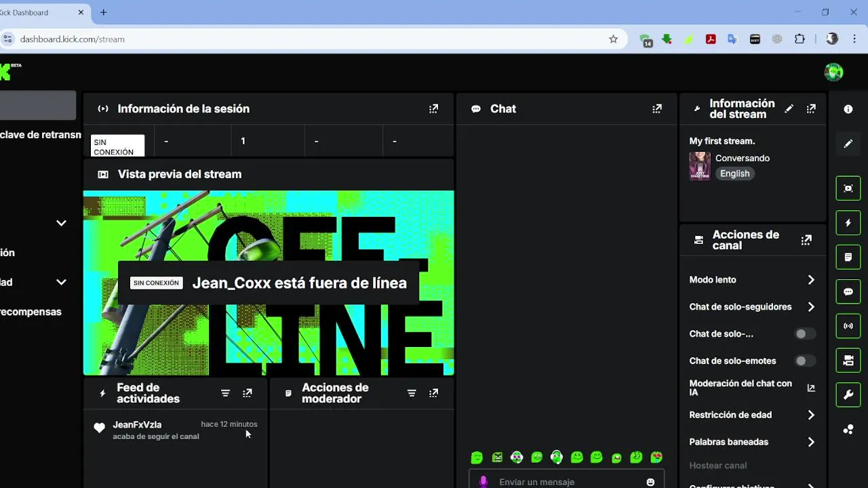Image resolution: width=868 pixels, height=488 pixels.
Task: Click the Just Chatting category thumbnail
Action: coord(700,165)
